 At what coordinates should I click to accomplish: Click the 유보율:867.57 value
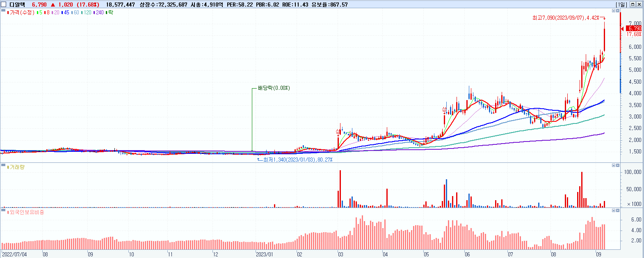pos(329,5)
